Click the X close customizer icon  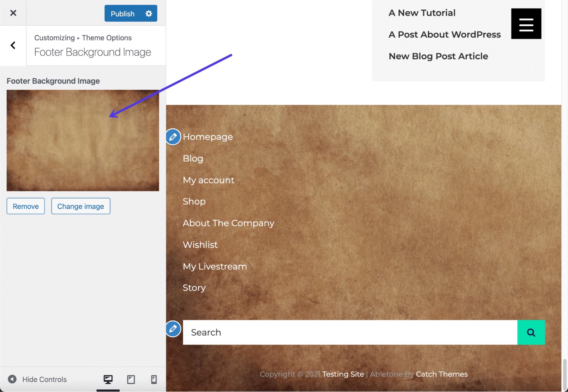tap(13, 12)
